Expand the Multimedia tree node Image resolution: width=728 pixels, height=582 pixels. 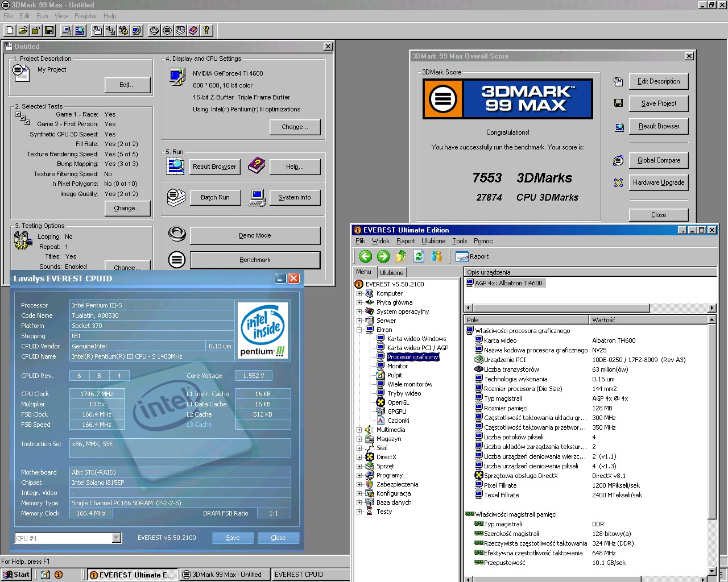click(x=359, y=430)
